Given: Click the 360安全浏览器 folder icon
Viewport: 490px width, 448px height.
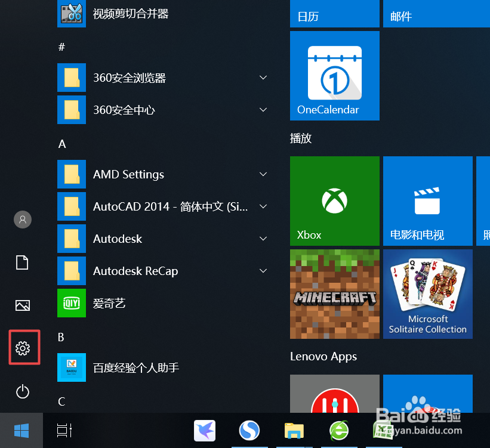Looking at the screenshot, I should [72, 78].
